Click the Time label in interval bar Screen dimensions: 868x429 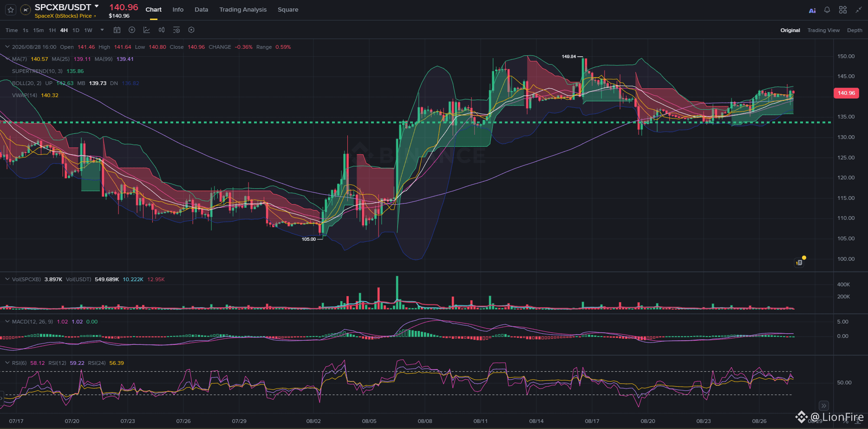12,30
